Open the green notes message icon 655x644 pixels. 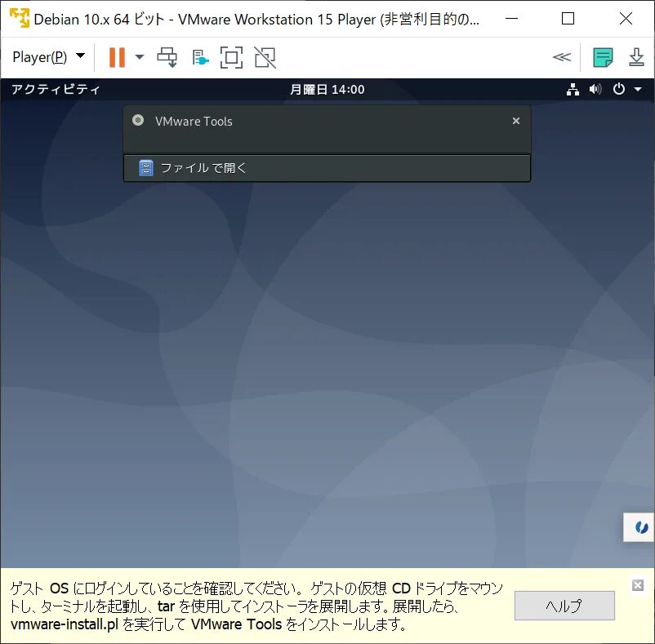click(x=603, y=57)
